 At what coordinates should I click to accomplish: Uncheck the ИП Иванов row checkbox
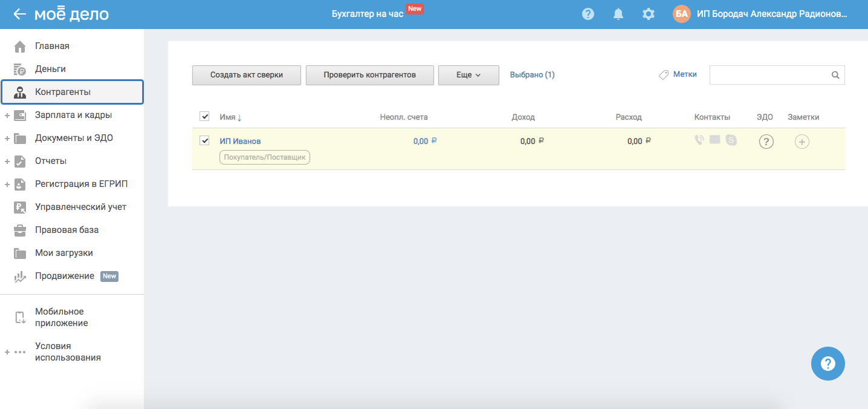tap(204, 140)
